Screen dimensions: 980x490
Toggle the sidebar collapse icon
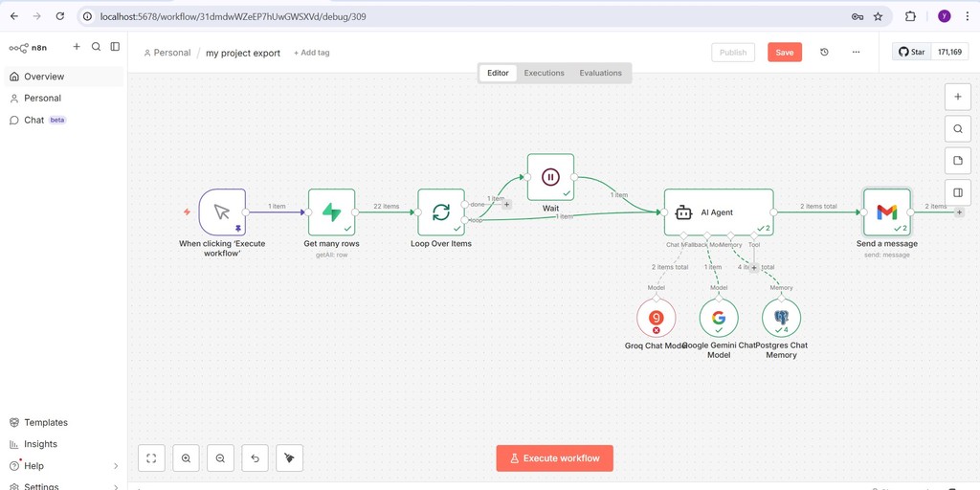pos(115,46)
